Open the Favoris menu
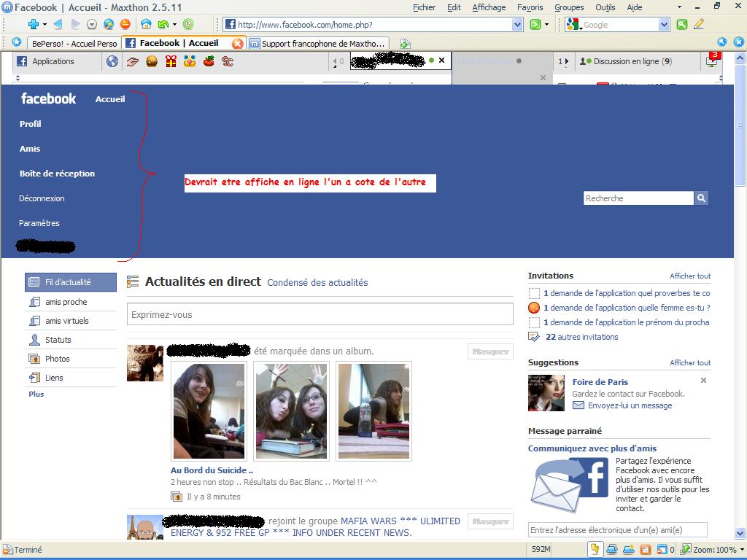 530,7
